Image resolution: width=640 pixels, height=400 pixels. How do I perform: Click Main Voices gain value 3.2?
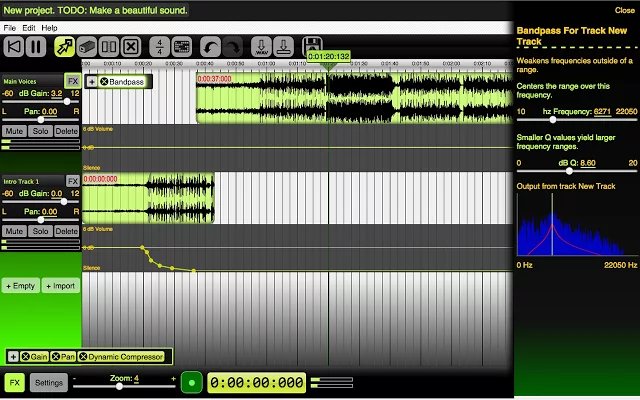tap(57, 93)
